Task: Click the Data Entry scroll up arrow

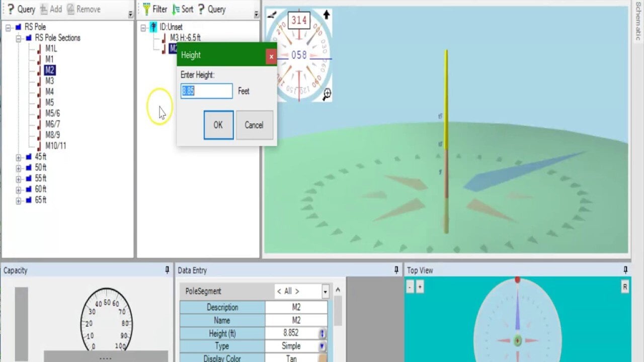Action: 338,290
